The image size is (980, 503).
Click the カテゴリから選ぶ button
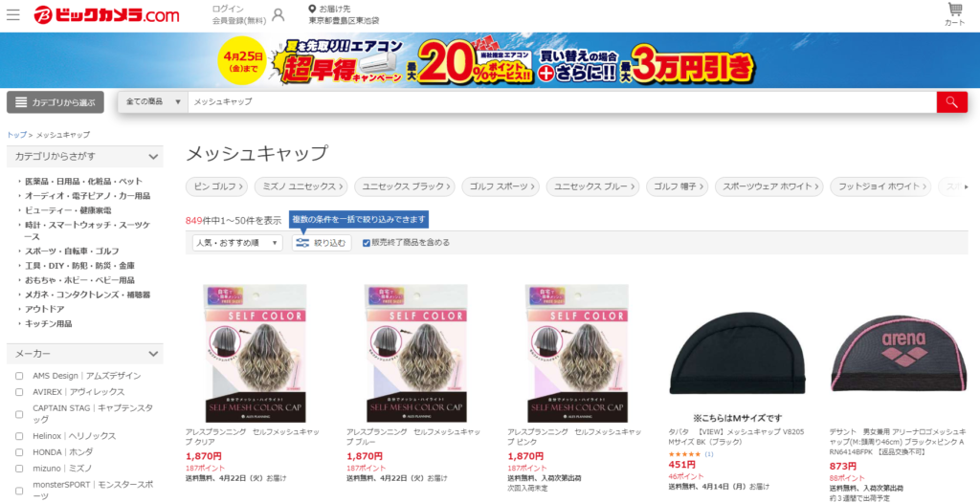(x=55, y=102)
